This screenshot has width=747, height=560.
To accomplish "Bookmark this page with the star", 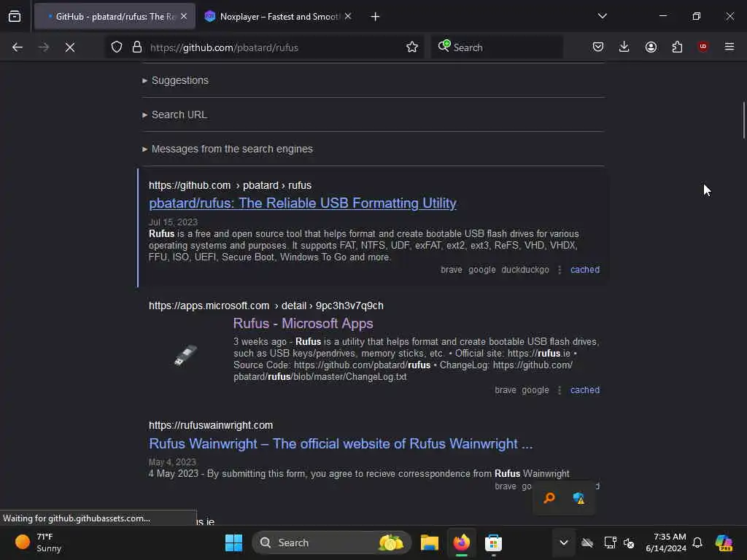I will (412, 47).
